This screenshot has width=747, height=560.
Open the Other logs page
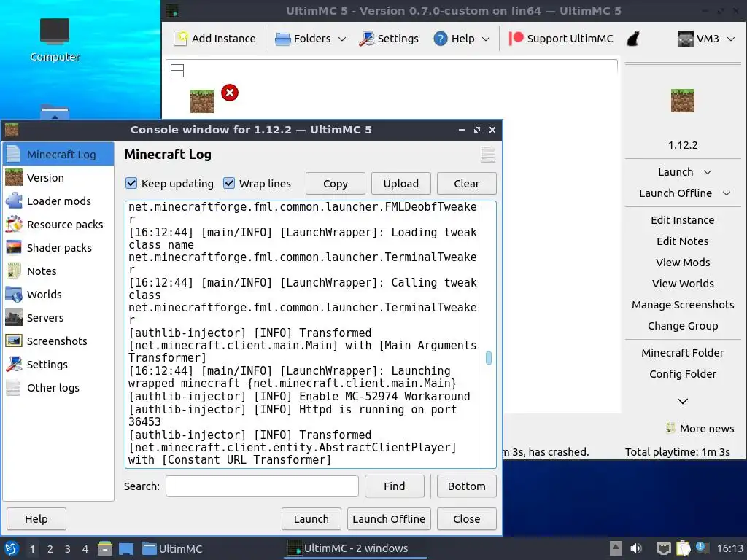[58, 388]
